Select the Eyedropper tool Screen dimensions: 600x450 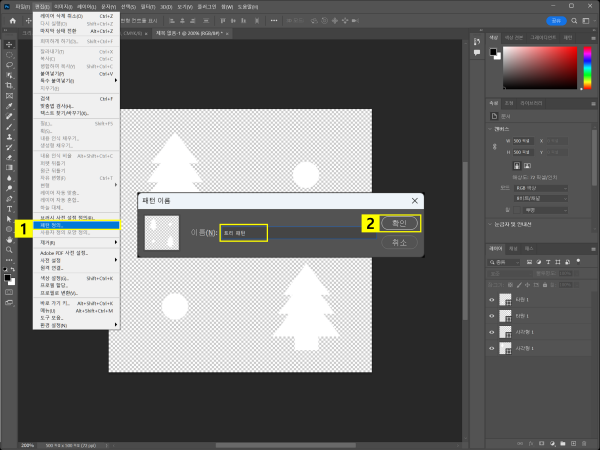(x=9, y=106)
